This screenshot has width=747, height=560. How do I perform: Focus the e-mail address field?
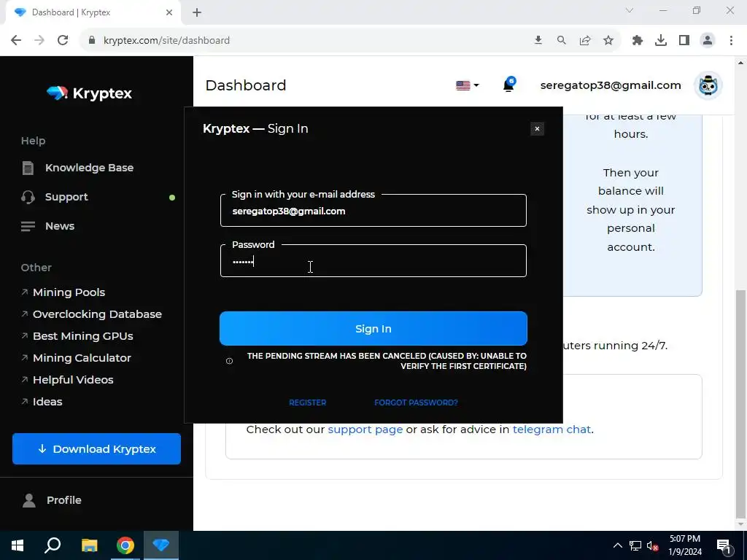pos(373,211)
